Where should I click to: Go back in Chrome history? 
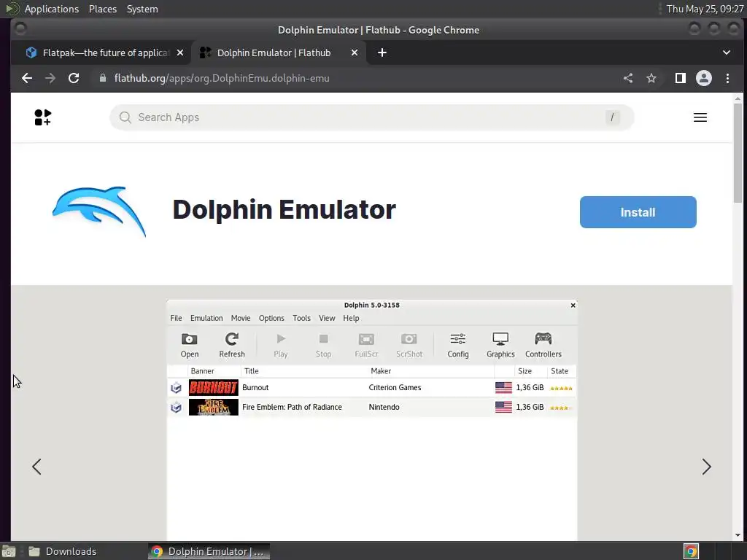(27, 78)
